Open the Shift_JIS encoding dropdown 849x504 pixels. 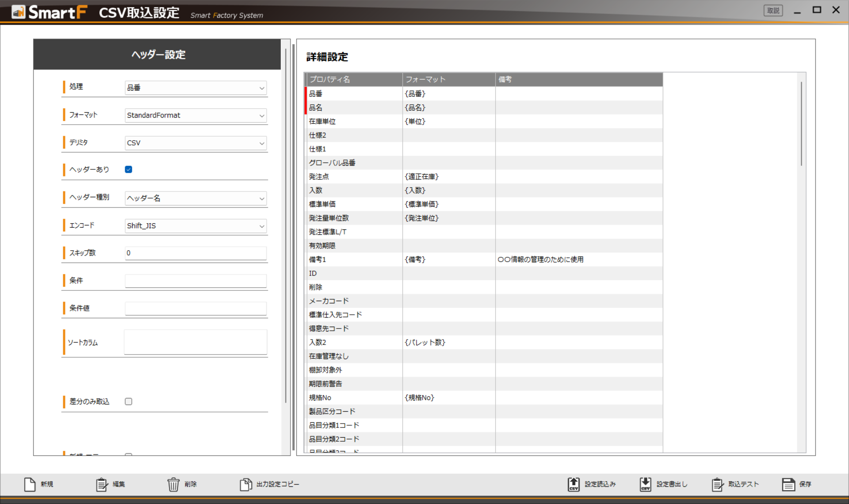195,226
